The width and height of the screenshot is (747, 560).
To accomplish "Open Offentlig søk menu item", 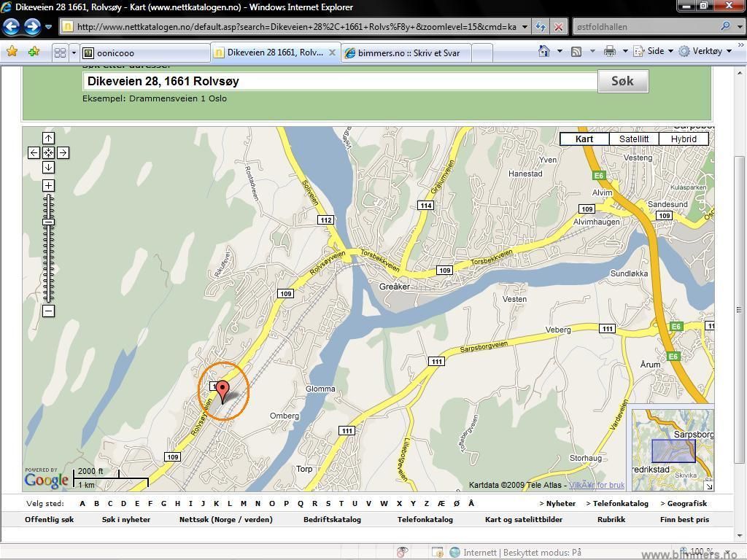I will (49, 519).
